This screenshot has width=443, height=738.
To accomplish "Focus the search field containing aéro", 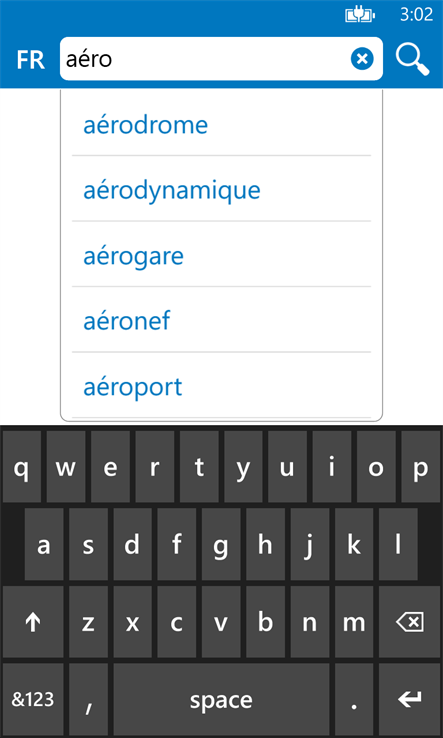I will (x=205, y=59).
